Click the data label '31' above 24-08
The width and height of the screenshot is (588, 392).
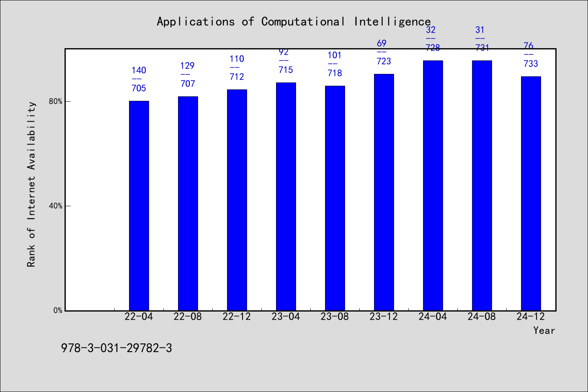480,30
